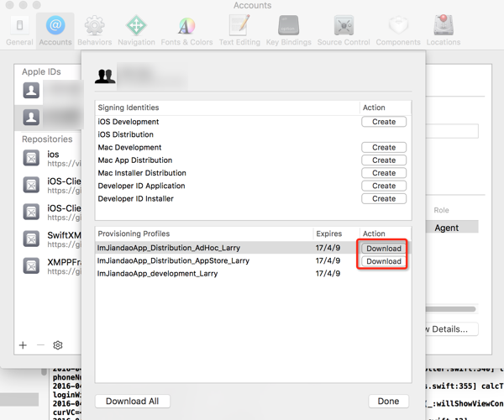Select the iOS Development identity row

click(254, 122)
